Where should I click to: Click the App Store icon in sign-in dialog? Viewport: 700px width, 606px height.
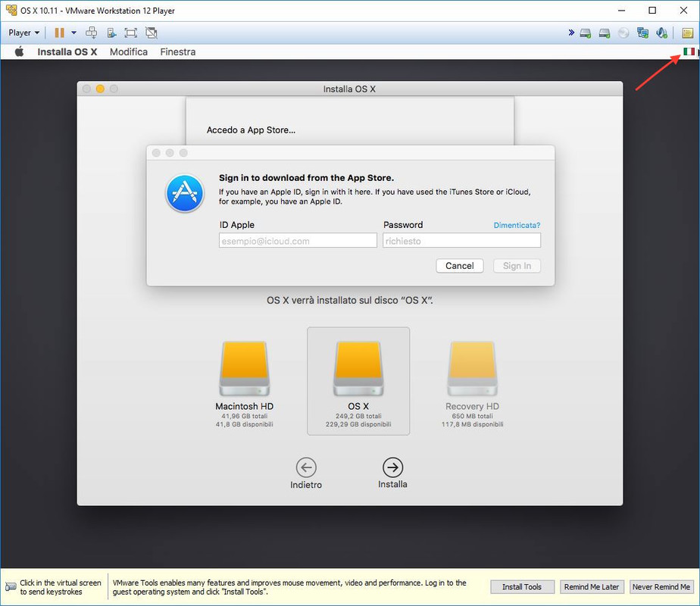184,193
